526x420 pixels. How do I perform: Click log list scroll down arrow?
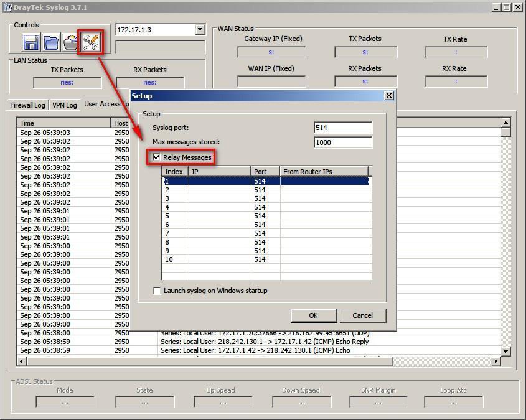[x=506, y=352]
